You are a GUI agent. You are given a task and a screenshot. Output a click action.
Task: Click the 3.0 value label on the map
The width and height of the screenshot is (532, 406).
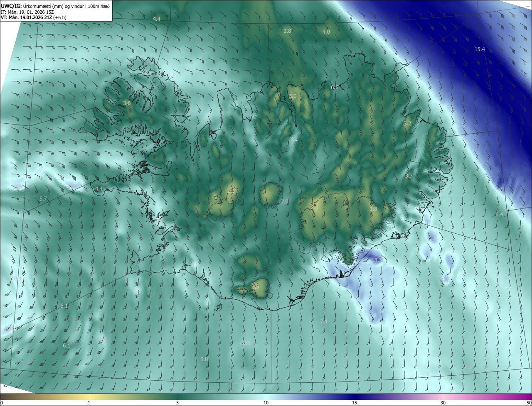[293, 96]
